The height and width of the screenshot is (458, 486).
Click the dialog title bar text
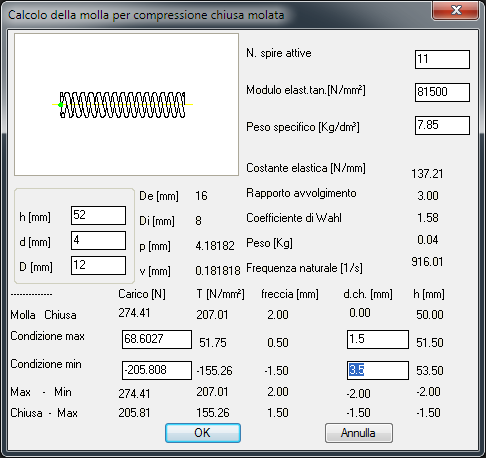pyautogui.click(x=146, y=15)
